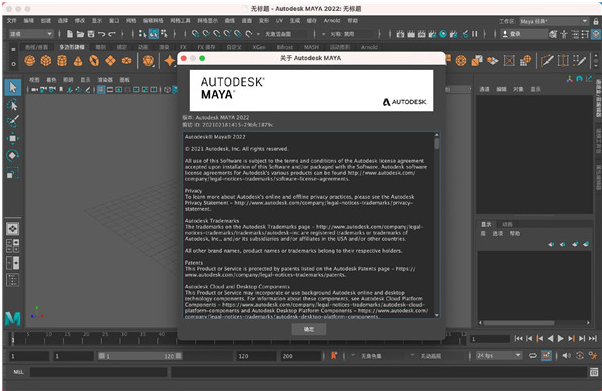Click the Multi-Cut tool shelf icon

coord(547,61)
